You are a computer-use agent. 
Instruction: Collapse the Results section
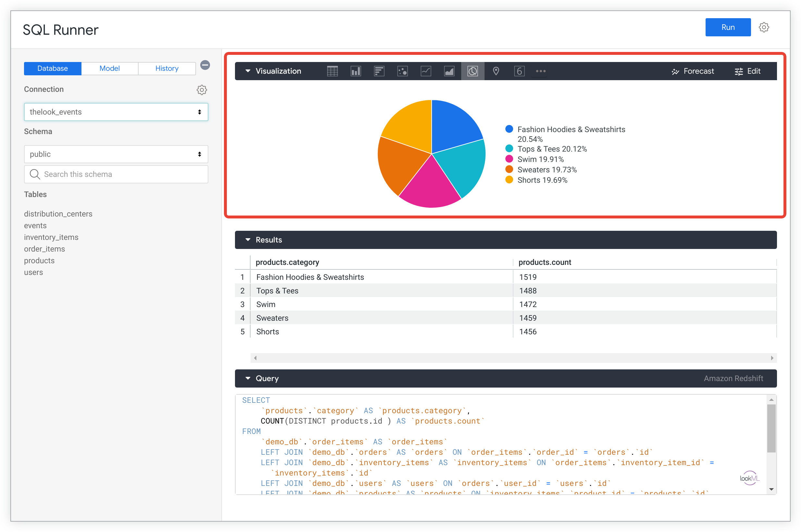pos(248,240)
